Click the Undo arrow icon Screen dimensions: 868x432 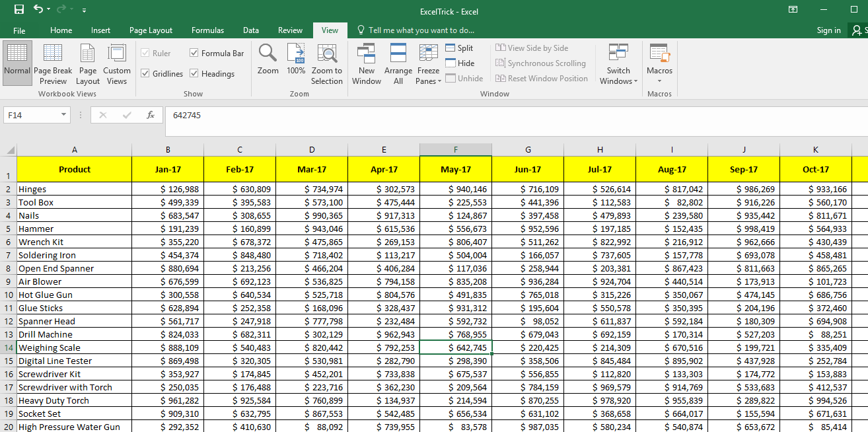tap(38, 9)
